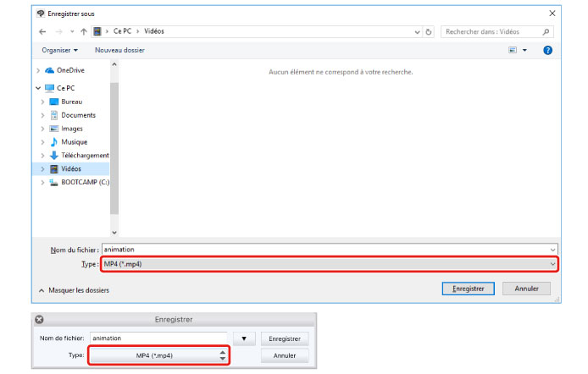588x374 pixels.
Task: Change the view layout icon
Action: (513, 50)
